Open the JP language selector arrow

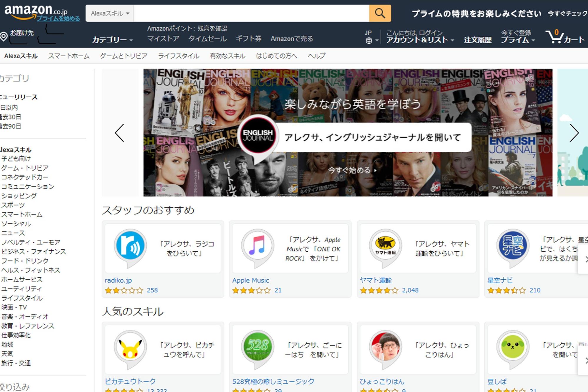(x=377, y=41)
